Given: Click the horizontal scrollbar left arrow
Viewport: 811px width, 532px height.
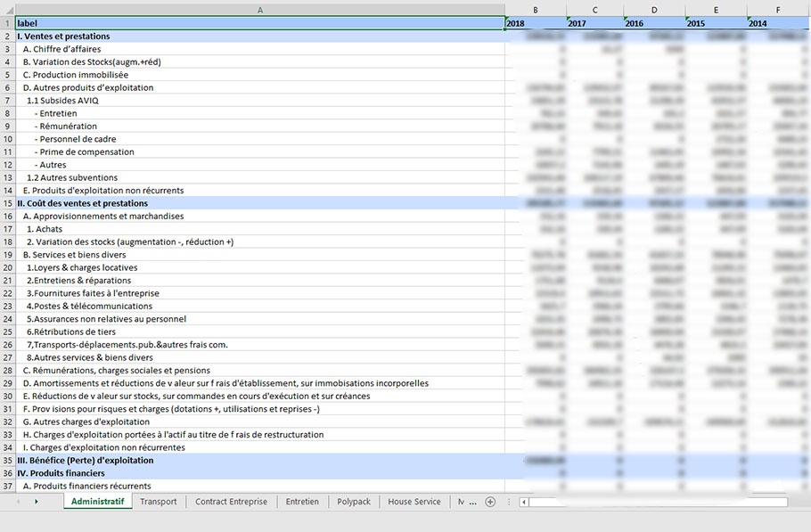Looking at the screenshot, I should coord(524,503).
